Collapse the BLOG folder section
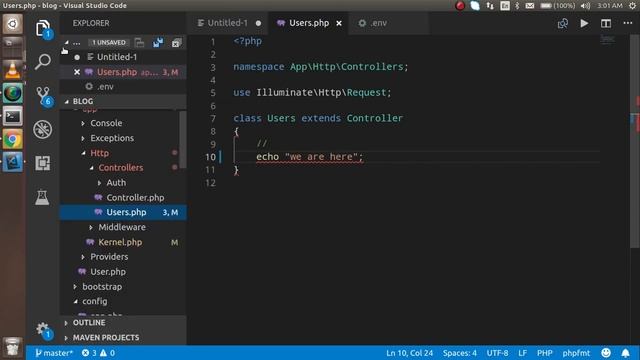This screenshot has width=640, height=360. click(83, 101)
